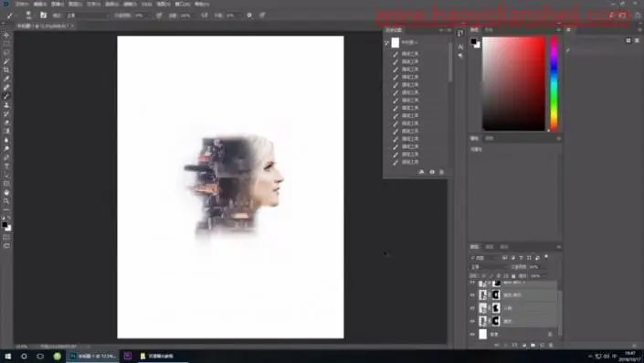644x363 pixels.
Task: Open the brush preset picker in options bar
Action: (28, 16)
